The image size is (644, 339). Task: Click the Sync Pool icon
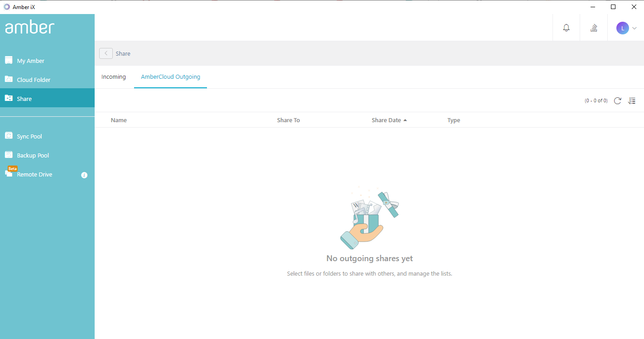pyautogui.click(x=9, y=136)
